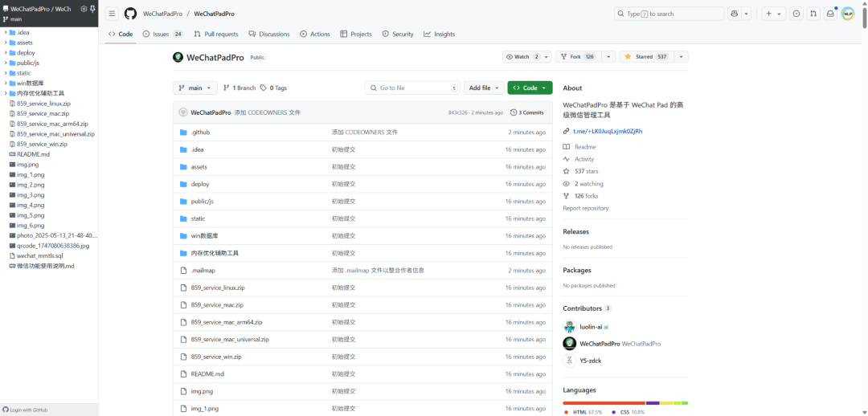868x416 pixels.
Task: Switch to the Discussions tab
Action: pyautogui.click(x=269, y=35)
